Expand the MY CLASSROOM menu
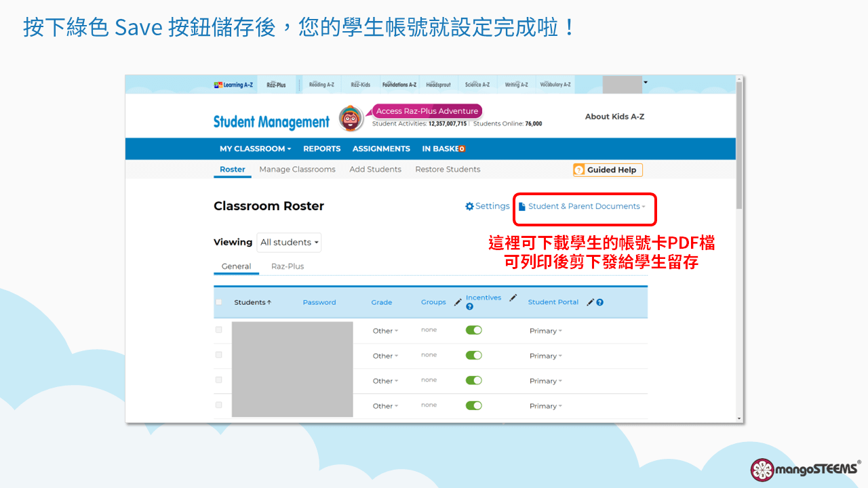This screenshot has width=868, height=488. click(255, 148)
